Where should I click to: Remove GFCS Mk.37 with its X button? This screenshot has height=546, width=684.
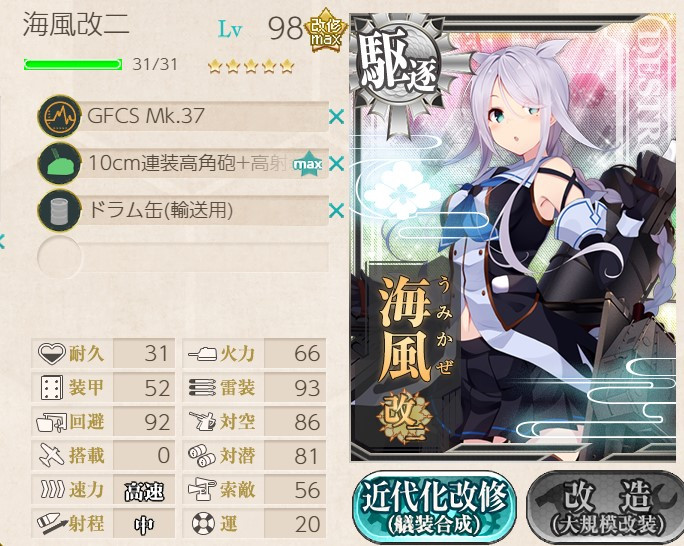click(x=336, y=117)
